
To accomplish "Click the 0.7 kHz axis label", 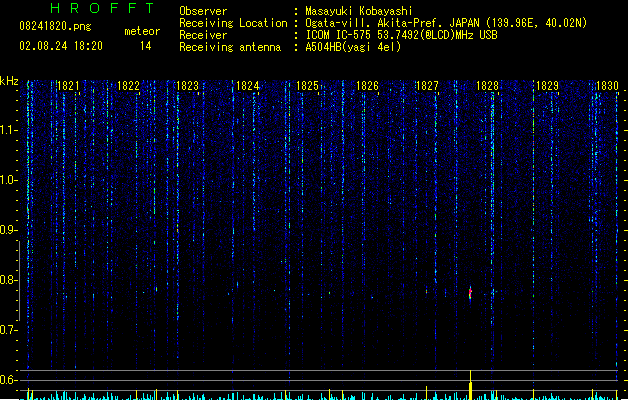I will 8,330.
